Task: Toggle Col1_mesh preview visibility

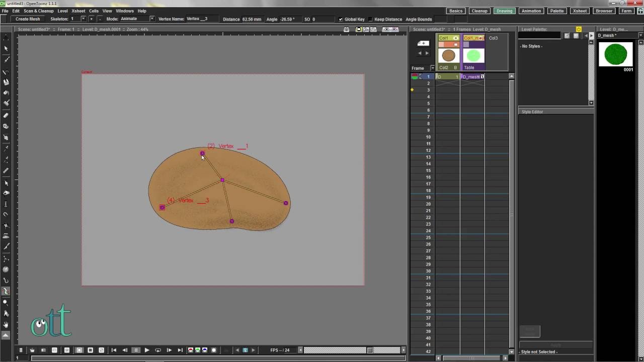Action: 481,38
